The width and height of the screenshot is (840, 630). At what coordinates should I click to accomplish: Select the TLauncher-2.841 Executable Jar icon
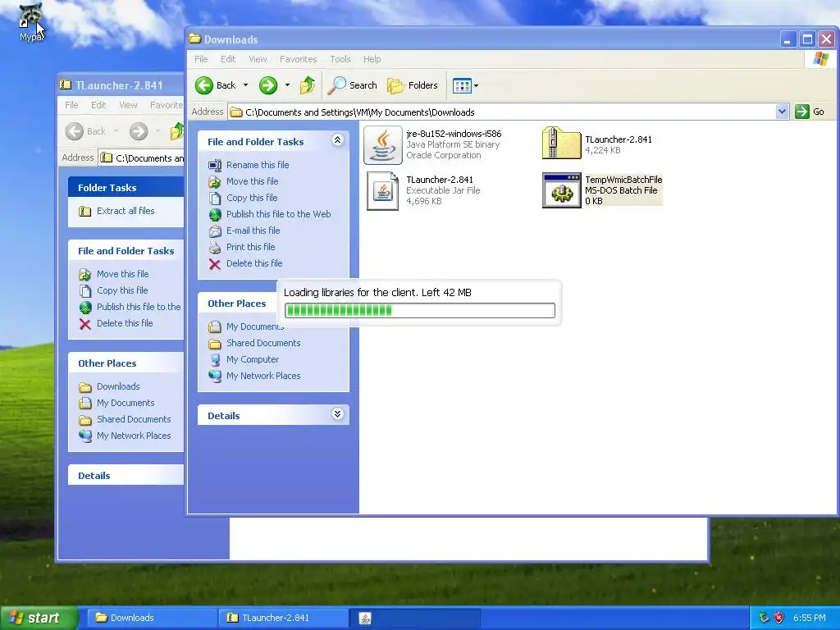[382, 190]
